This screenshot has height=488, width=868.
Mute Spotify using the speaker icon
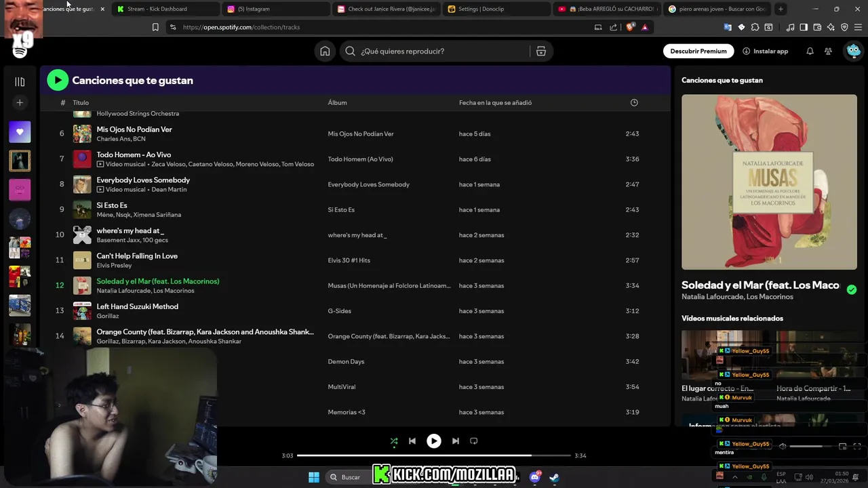click(783, 446)
